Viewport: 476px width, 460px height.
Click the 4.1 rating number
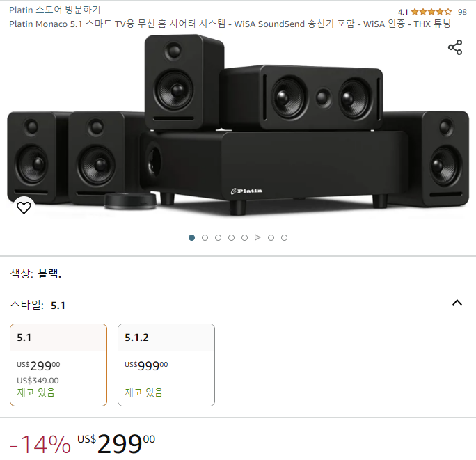point(403,12)
